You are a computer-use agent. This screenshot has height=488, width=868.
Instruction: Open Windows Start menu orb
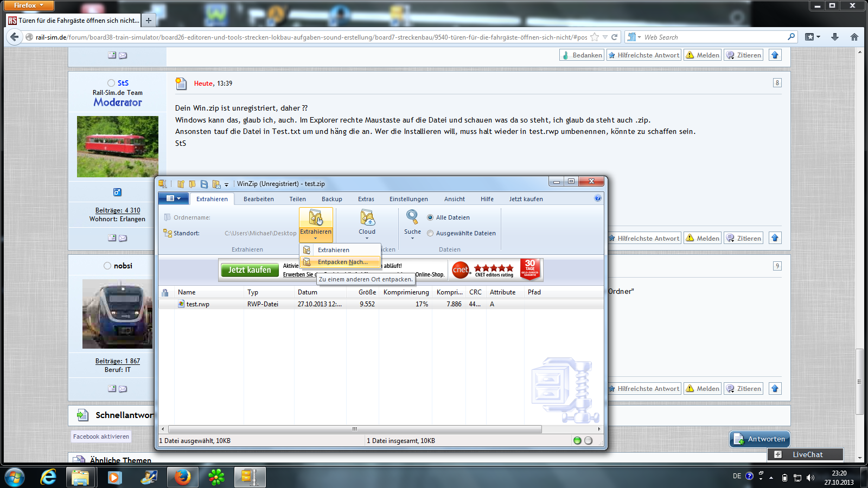(x=15, y=477)
